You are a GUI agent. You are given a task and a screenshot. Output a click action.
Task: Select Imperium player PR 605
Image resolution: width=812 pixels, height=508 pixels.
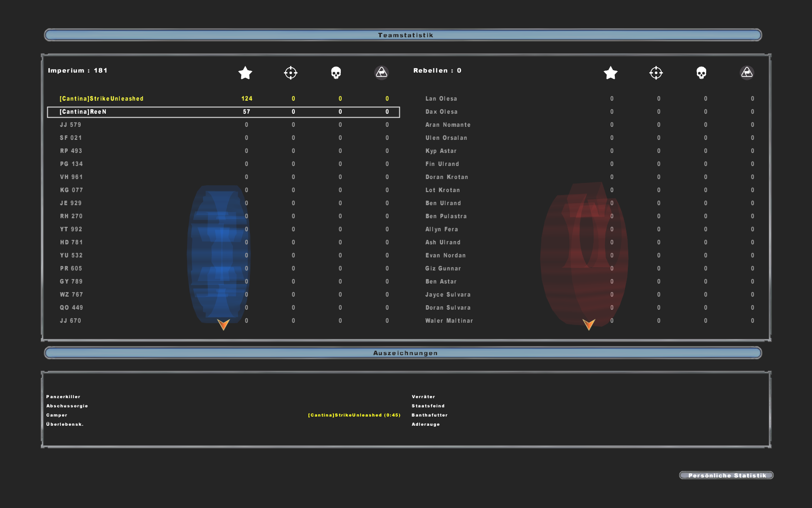coord(71,269)
